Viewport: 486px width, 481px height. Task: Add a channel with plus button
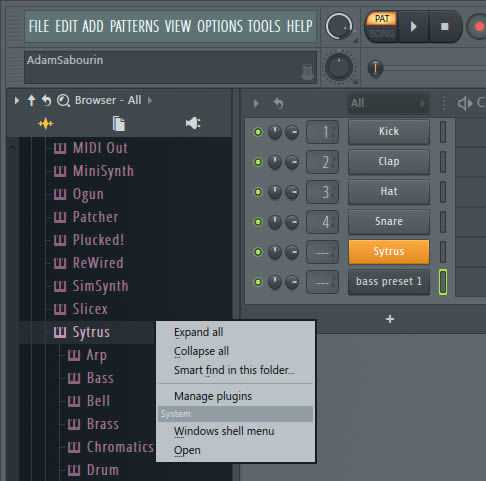[390, 319]
